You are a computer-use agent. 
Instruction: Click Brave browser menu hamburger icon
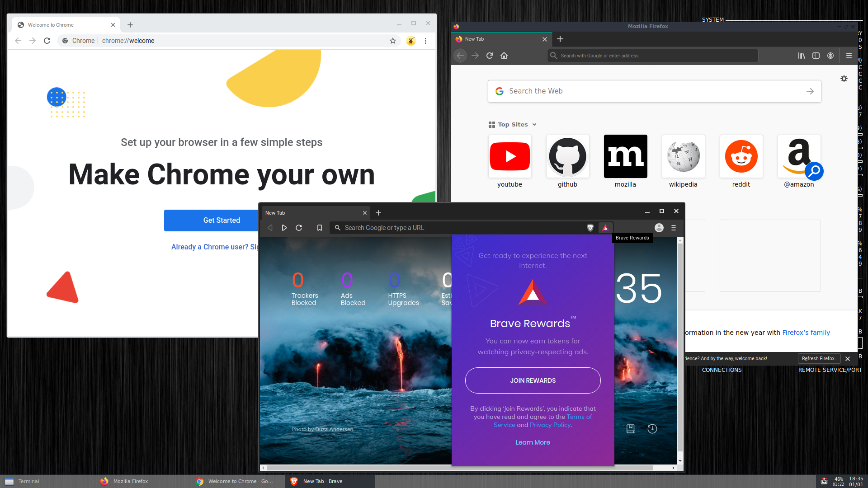(673, 227)
